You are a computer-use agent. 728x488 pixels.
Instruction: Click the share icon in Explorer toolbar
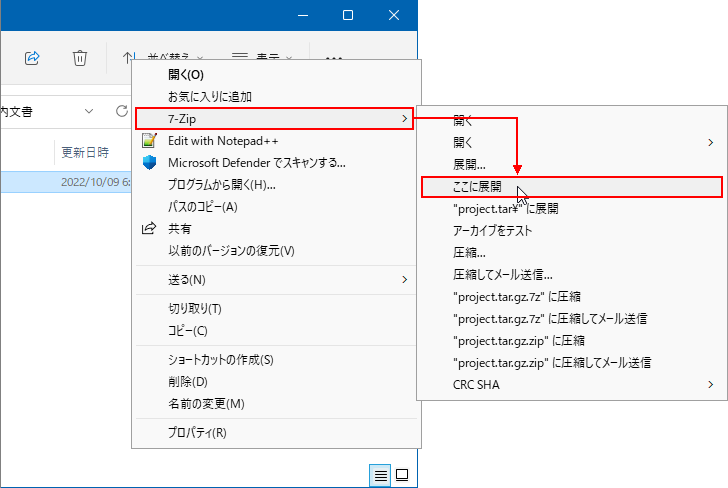click(x=32, y=58)
